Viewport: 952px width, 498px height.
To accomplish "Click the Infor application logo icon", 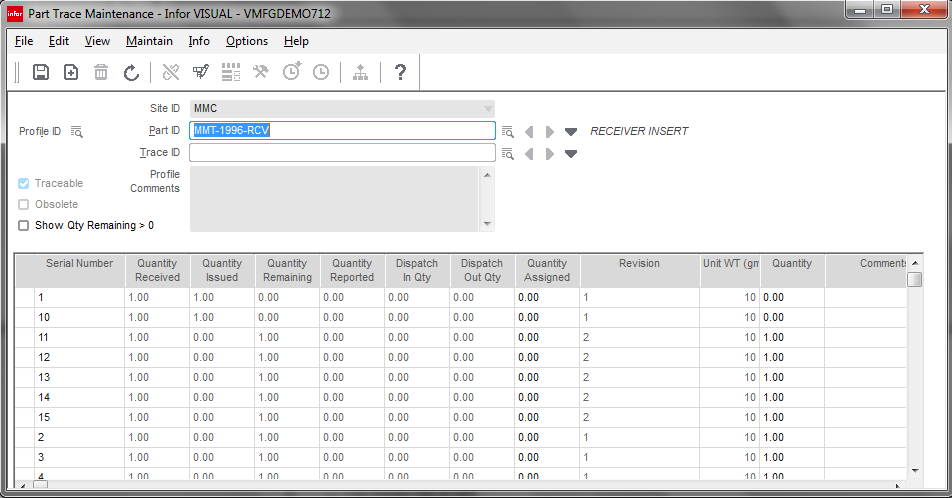I will tap(15, 13).
